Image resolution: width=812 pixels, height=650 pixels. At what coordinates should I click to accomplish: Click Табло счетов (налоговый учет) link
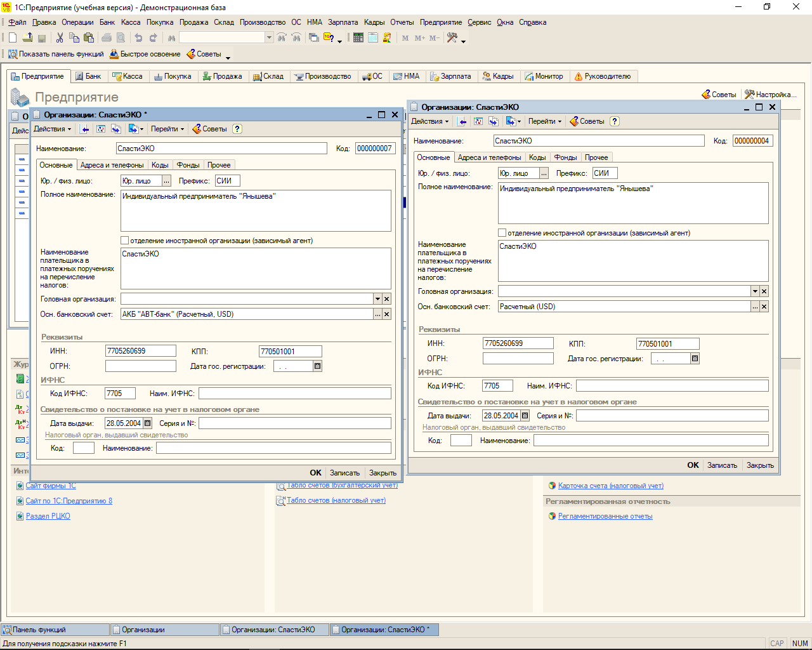336,500
